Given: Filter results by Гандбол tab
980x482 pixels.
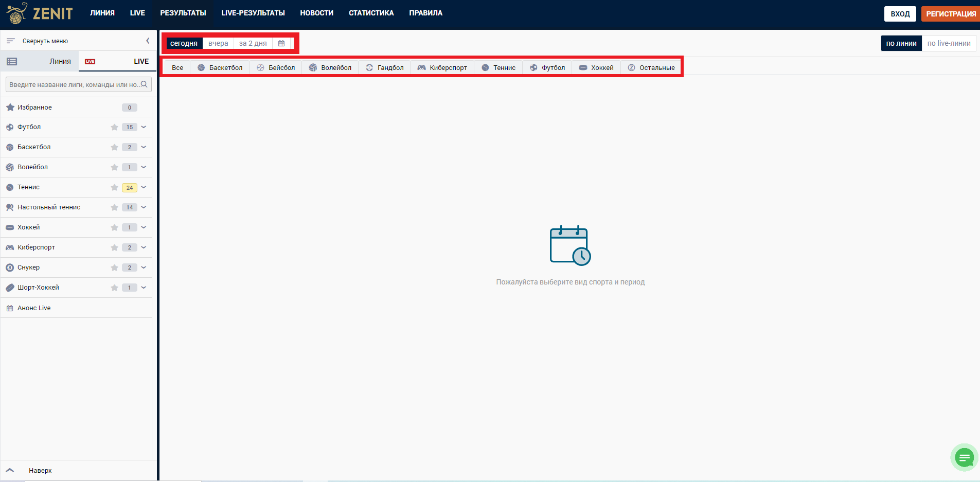Looking at the screenshot, I should pos(385,67).
